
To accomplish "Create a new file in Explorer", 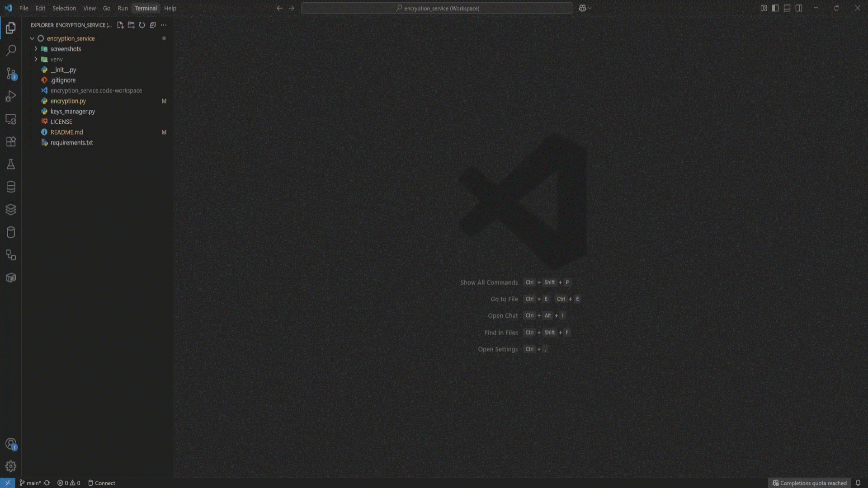I will [x=120, y=25].
